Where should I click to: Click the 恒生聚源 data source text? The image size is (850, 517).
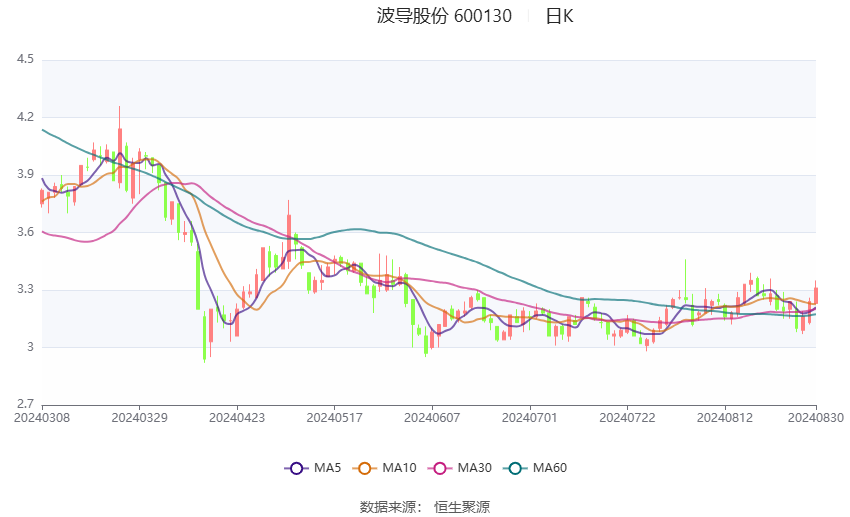[x=462, y=507]
